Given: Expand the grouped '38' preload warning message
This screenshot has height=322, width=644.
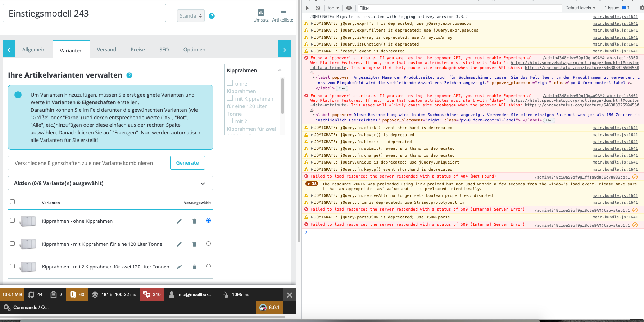Looking at the screenshot, I should click(312, 184).
